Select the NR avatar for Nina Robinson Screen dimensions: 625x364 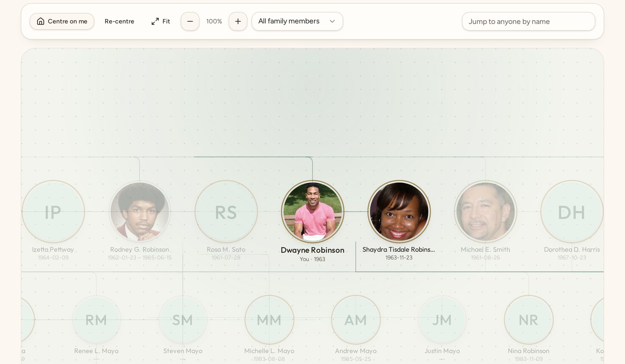pyautogui.click(x=529, y=320)
